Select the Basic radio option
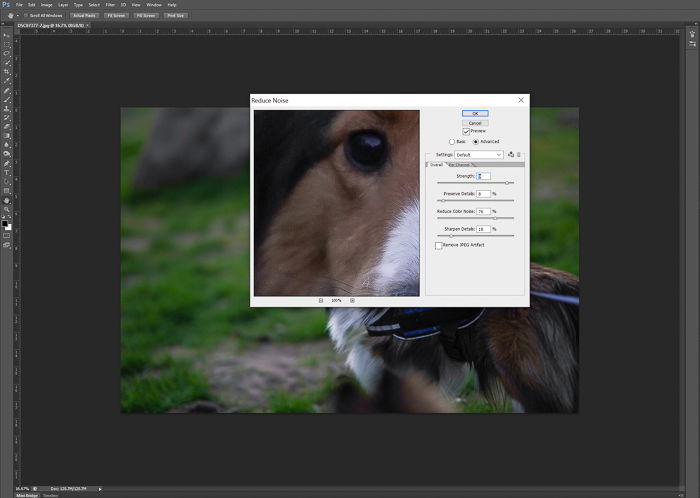The height and width of the screenshot is (498, 700). coord(451,141)
